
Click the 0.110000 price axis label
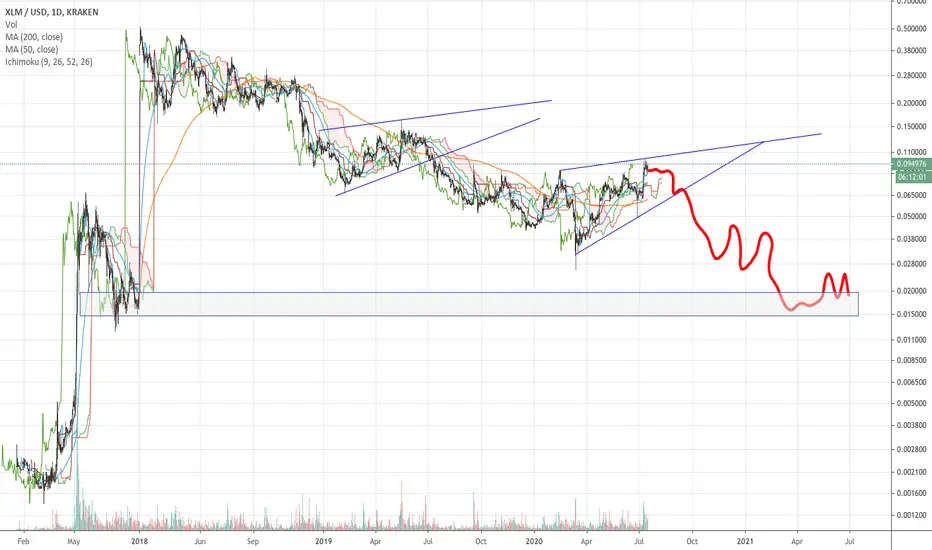tap(912, 152)
